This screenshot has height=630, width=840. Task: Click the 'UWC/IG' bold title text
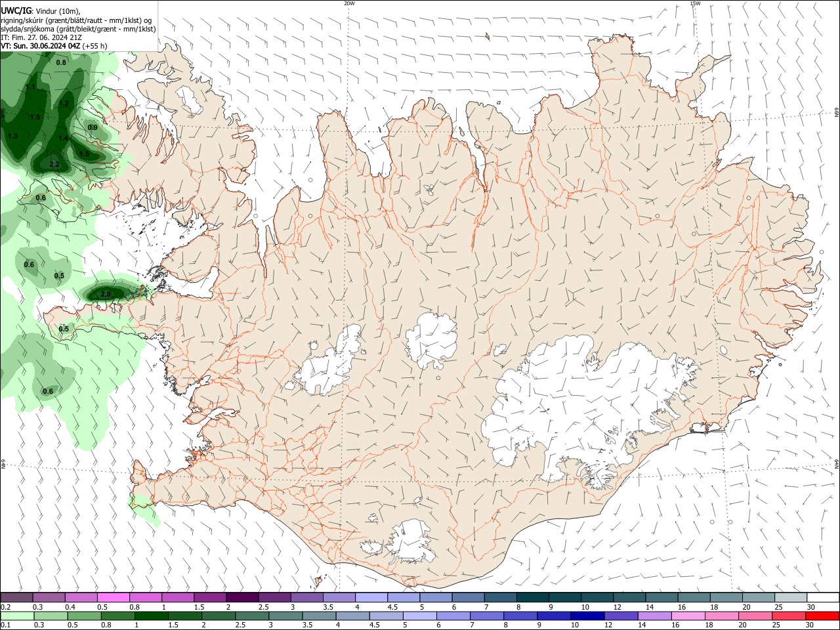click(16, 11)
